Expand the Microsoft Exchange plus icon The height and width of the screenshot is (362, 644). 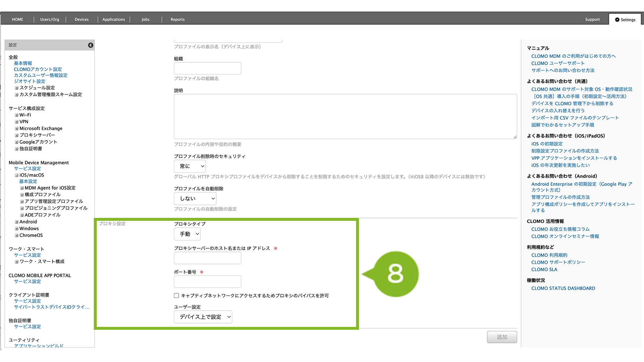tap(16, 129)
